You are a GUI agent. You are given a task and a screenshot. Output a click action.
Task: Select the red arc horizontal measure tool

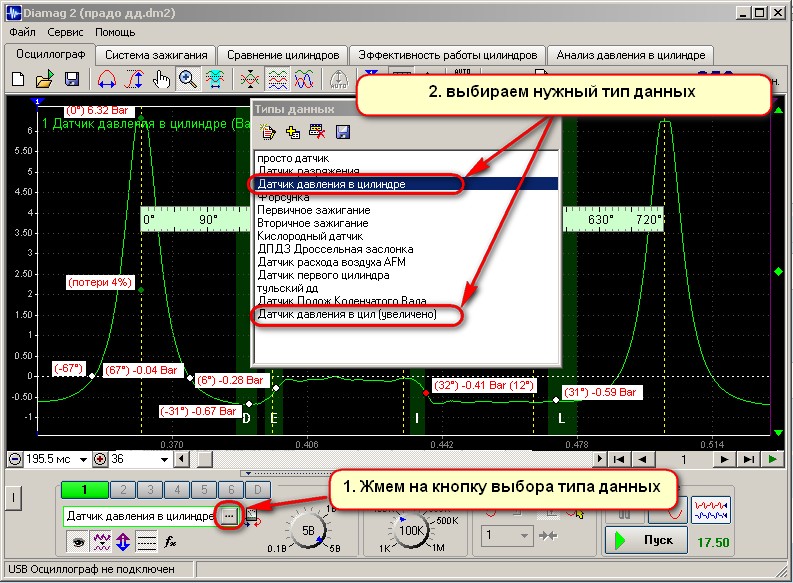pos(106,80)
